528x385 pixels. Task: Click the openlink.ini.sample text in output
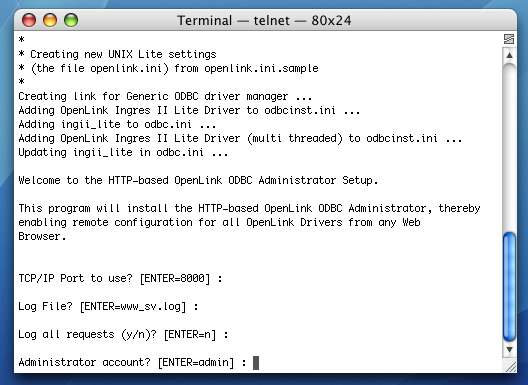[261, 68]
